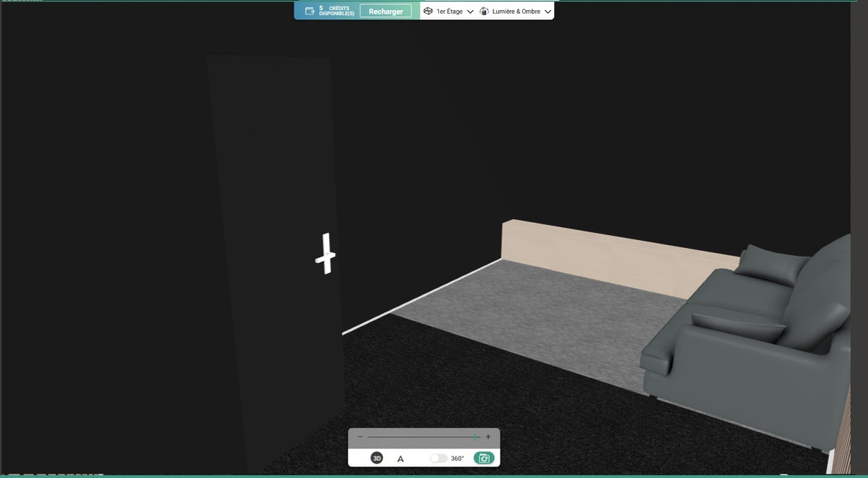The height and width of the screenshot is (478, 868).
Task: Take a render with the camera button
Action: click(x=484, y=458)
